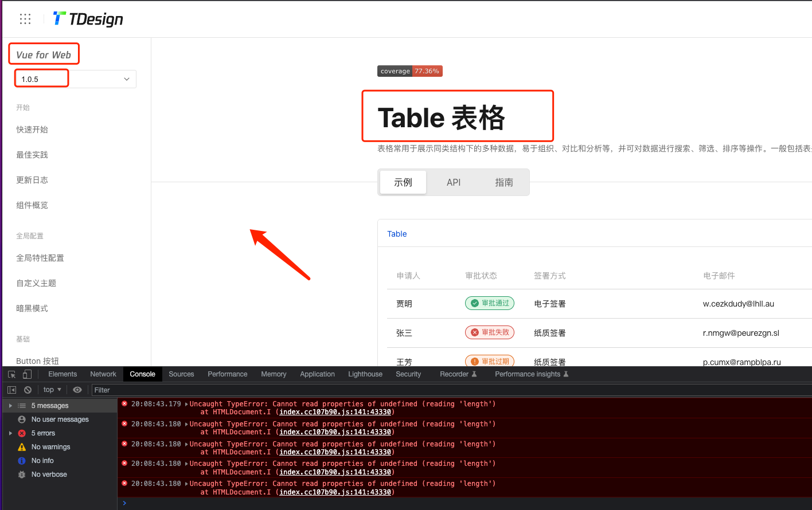Open Button 按钮 in the sidebar
The width and height of the screenshot is (812, 510).
tap(37, 361)
